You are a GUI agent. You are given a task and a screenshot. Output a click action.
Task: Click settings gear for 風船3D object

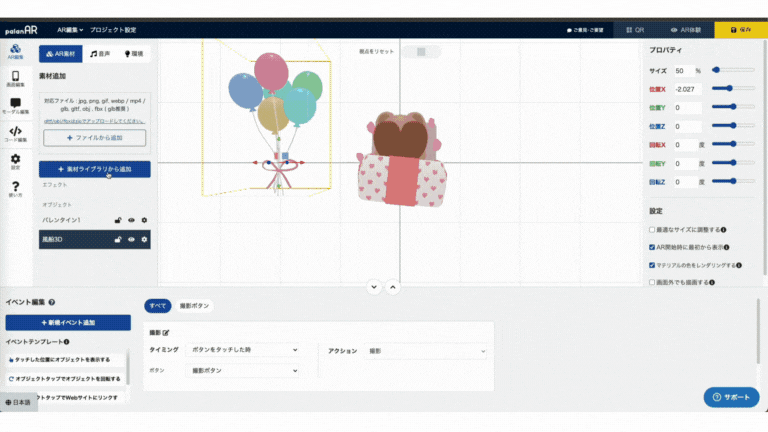coord(144,240)
